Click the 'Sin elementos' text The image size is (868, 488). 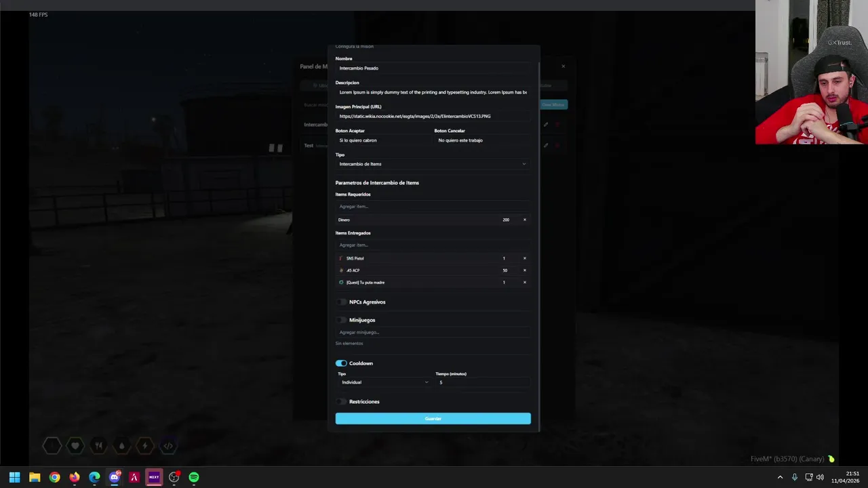tap(349, 344)
